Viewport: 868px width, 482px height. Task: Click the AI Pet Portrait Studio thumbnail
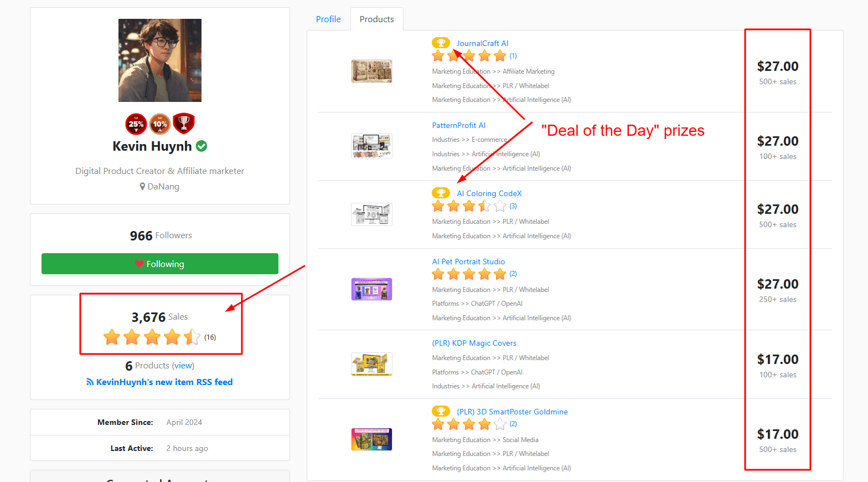[x=372, y=289]
